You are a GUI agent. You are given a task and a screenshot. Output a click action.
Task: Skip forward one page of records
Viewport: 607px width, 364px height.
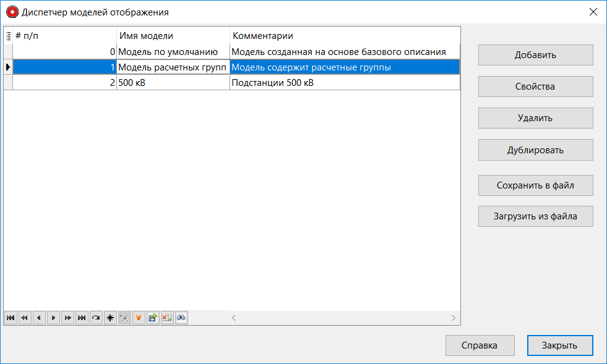coord(67,318)
